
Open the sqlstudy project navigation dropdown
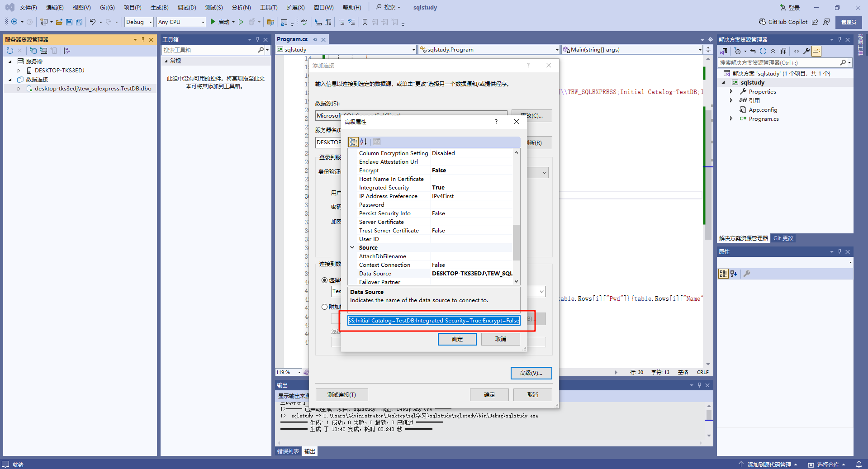(x=346, y=50)
